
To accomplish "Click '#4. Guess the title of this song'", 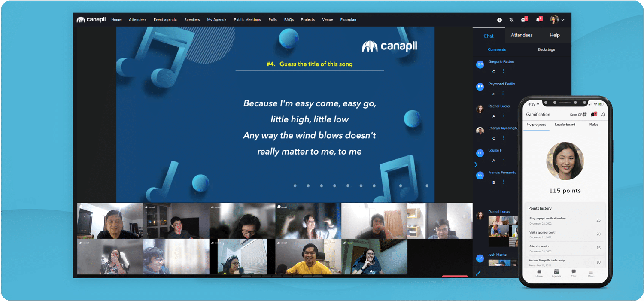I will pos(310,64).
